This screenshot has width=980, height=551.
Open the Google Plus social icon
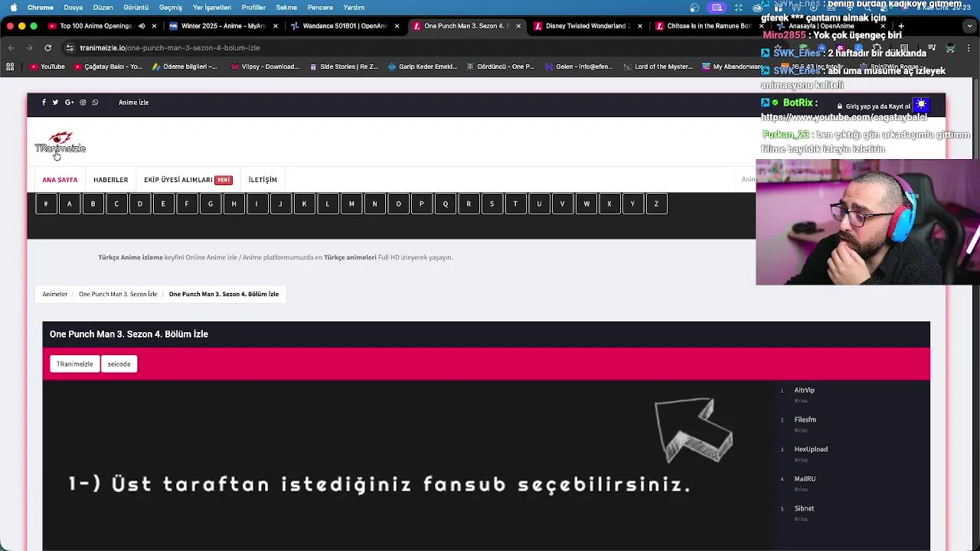point(69,103)
